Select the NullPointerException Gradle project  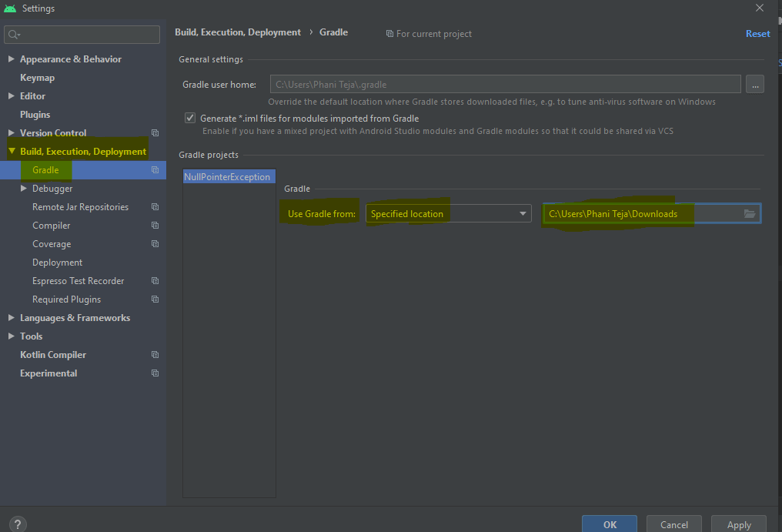coord(229,176)
